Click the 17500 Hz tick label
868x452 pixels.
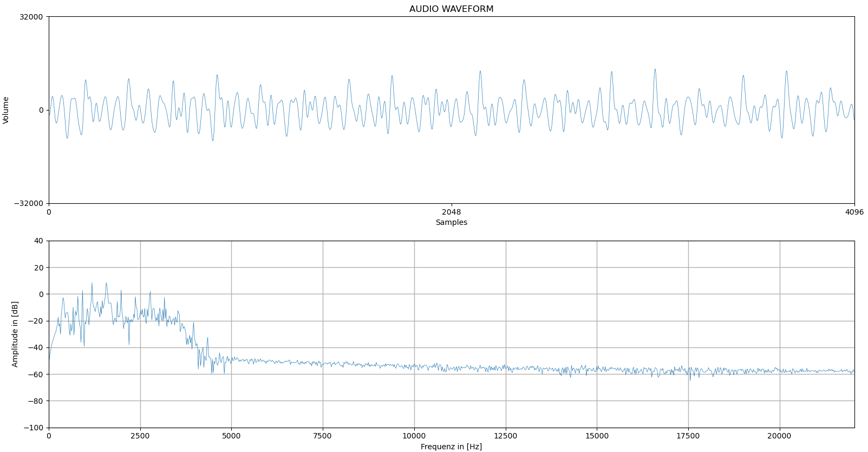tap(688, 436)
